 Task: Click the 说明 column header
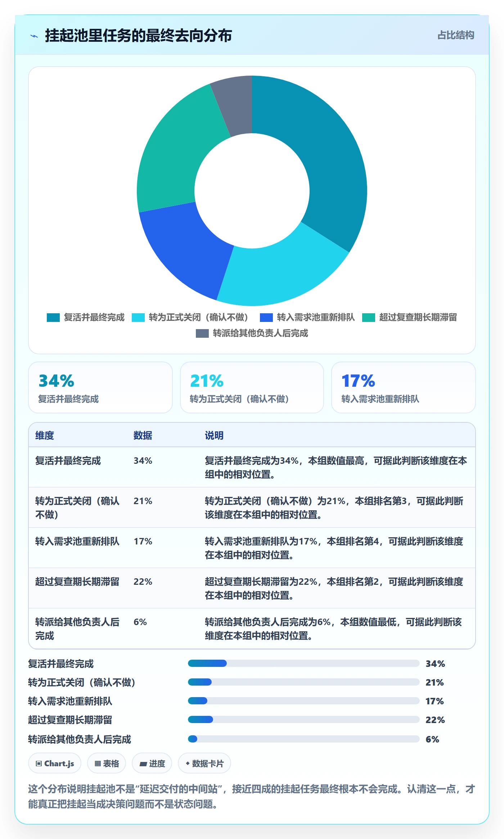pos(214,435)
